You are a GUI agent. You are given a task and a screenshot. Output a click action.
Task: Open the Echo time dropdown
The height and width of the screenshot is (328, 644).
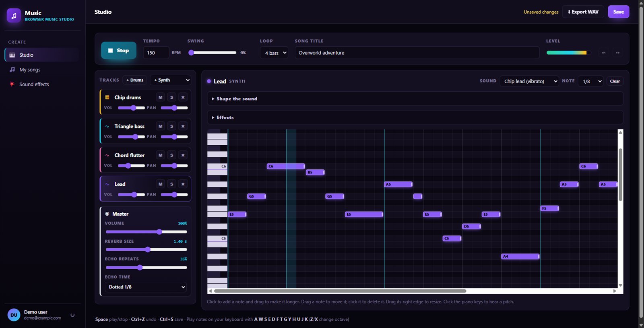pos(146,287)
